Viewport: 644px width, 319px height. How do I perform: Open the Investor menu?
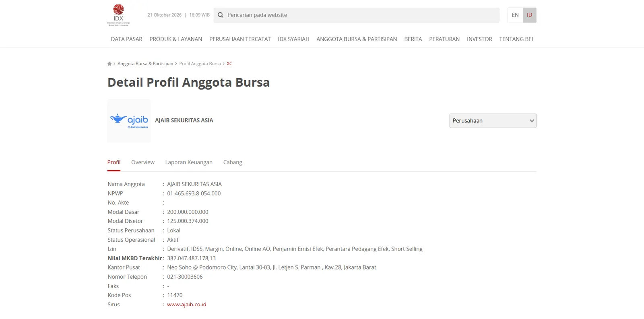pos(479,39)
